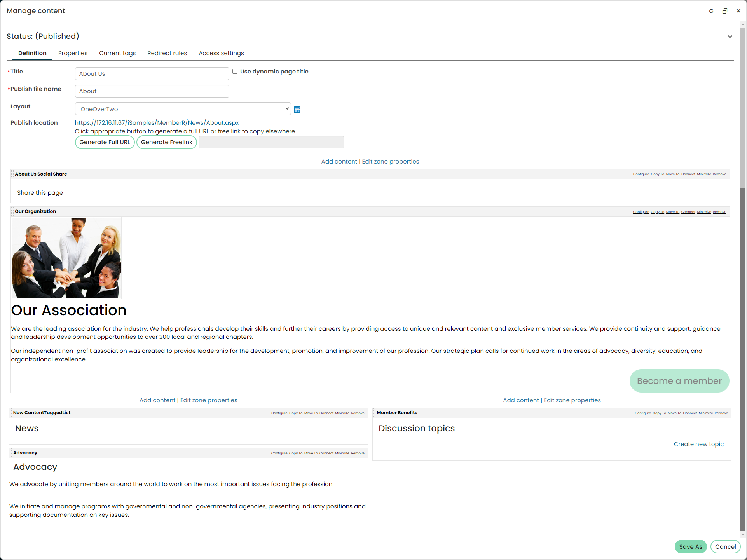The image size is (747, 560).
Task: Click Move To for About Us Social Share
Action: pyautogui.click(x=673, y=174)
